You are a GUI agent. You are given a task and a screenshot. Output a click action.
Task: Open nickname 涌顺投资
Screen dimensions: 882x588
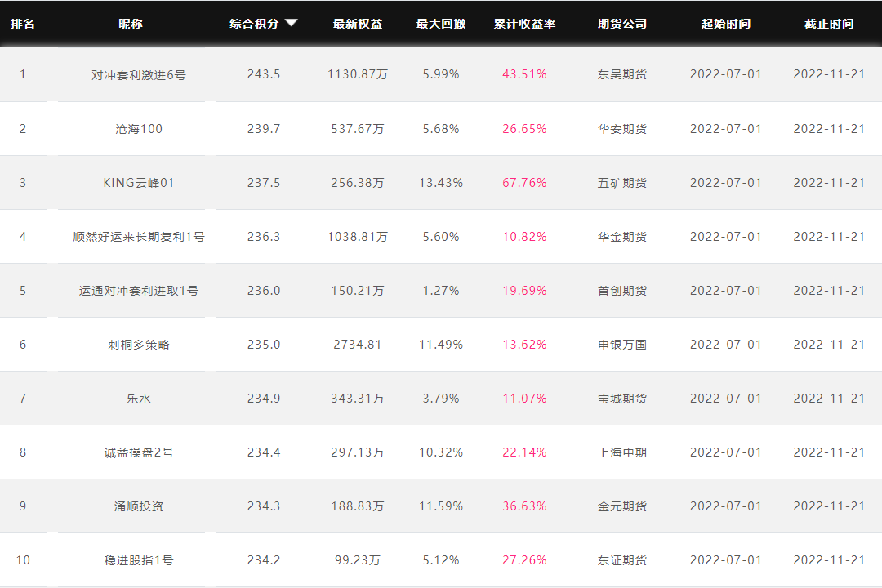pos(138,506)
